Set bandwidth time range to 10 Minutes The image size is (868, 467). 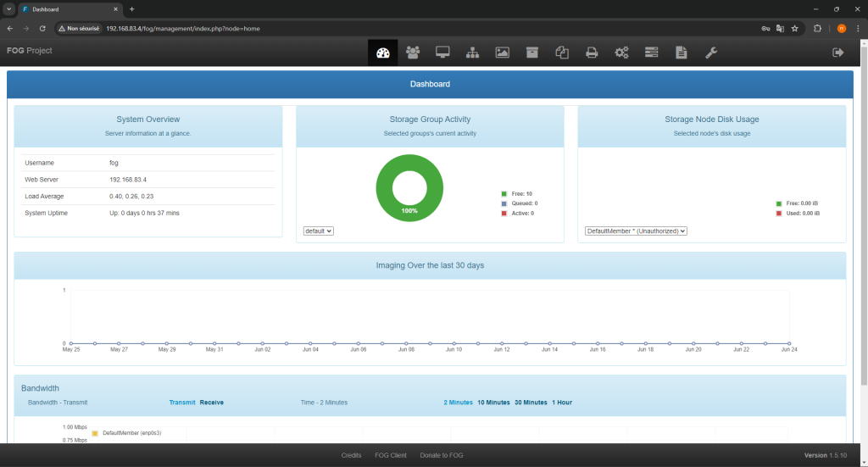coord(493,402)
